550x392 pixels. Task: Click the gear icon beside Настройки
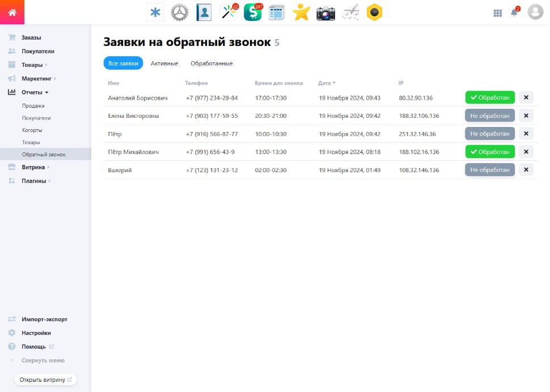[12, 333]
